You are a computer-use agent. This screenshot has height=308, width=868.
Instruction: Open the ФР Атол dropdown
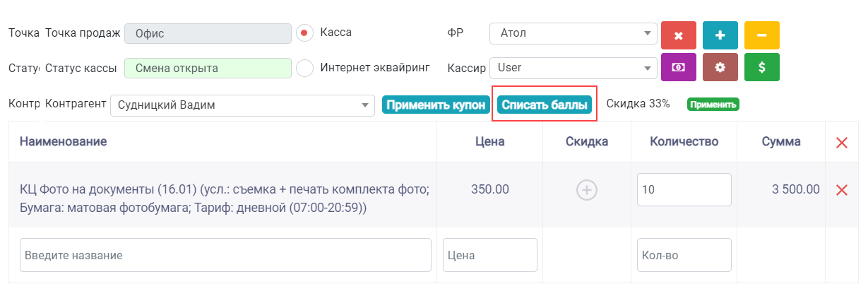click(x=573, y=33)
